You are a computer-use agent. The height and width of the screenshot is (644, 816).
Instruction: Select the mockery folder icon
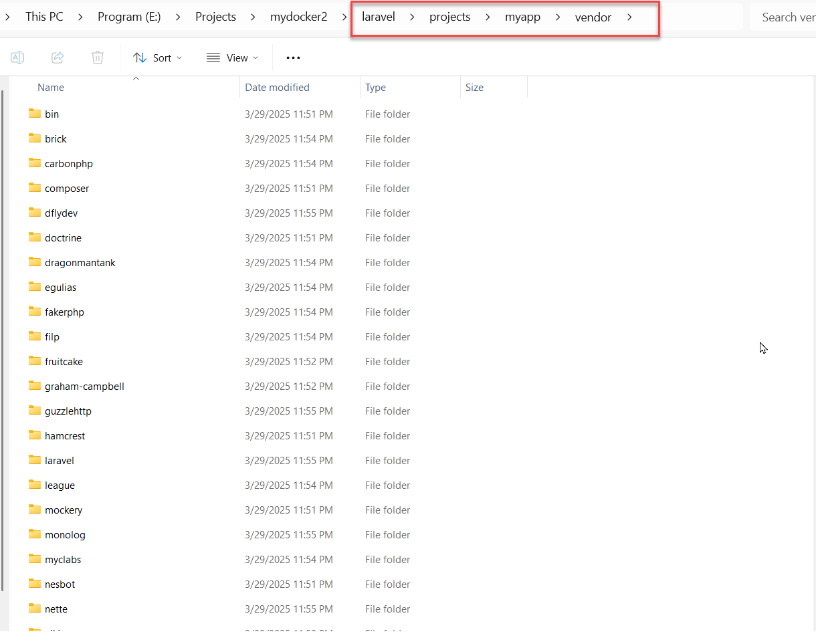(x=35, y=510)
